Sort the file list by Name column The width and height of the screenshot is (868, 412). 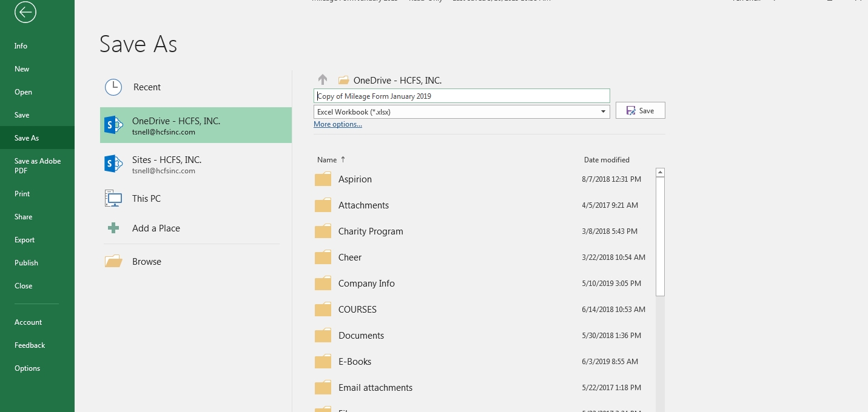[x=327, y=160]
